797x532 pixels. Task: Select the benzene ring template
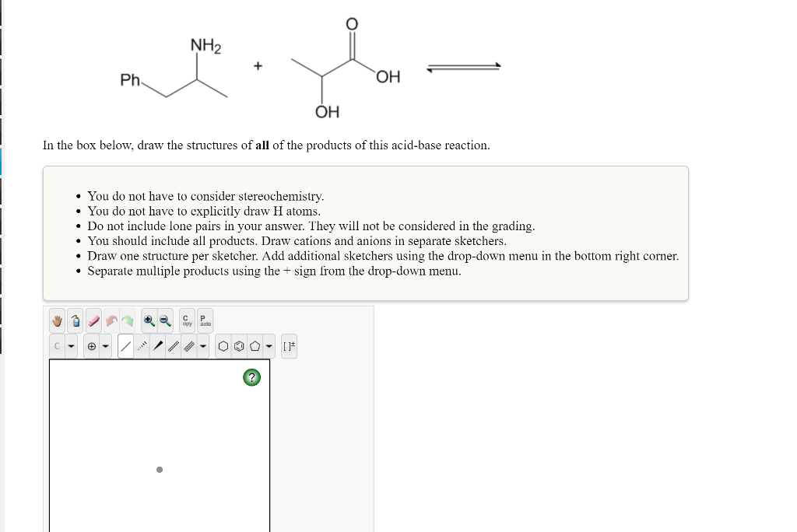(240, 345)
